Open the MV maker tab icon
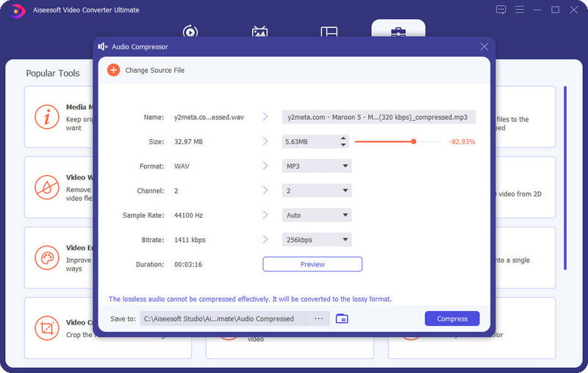The image size is (588, 373). pyautogui.click(x=260, y=31)
